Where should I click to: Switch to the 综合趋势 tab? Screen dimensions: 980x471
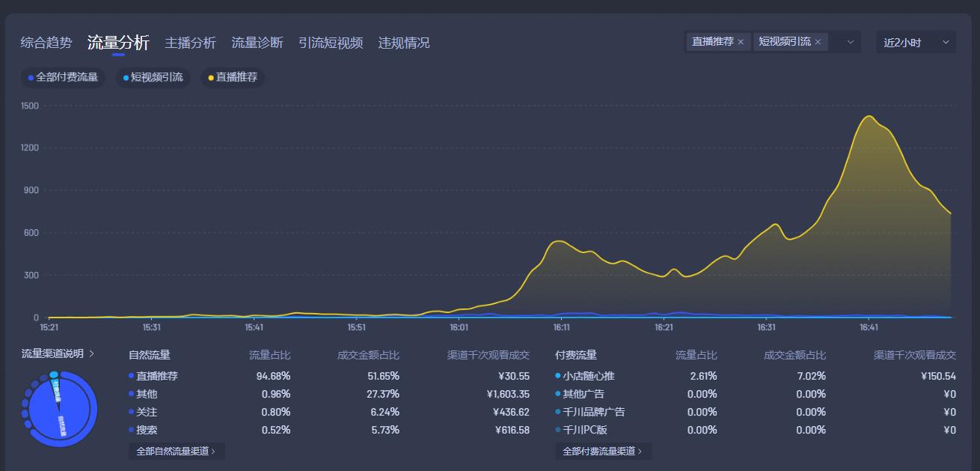click(x=46, y=43)
